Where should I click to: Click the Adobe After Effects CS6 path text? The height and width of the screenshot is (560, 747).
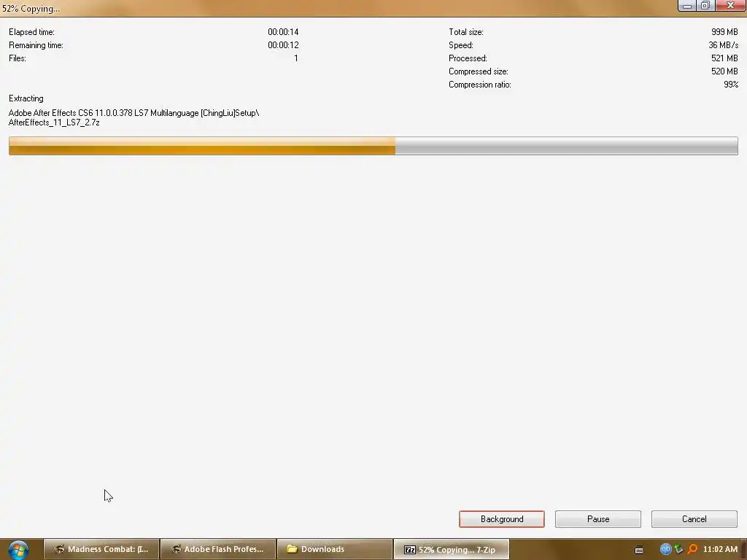tap(134, 113)
